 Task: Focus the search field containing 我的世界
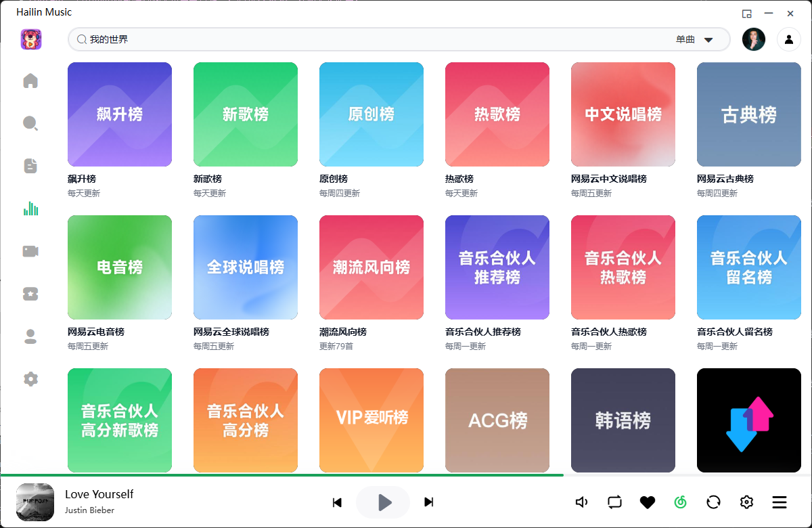pyautogui.click(x=372, y=39)
